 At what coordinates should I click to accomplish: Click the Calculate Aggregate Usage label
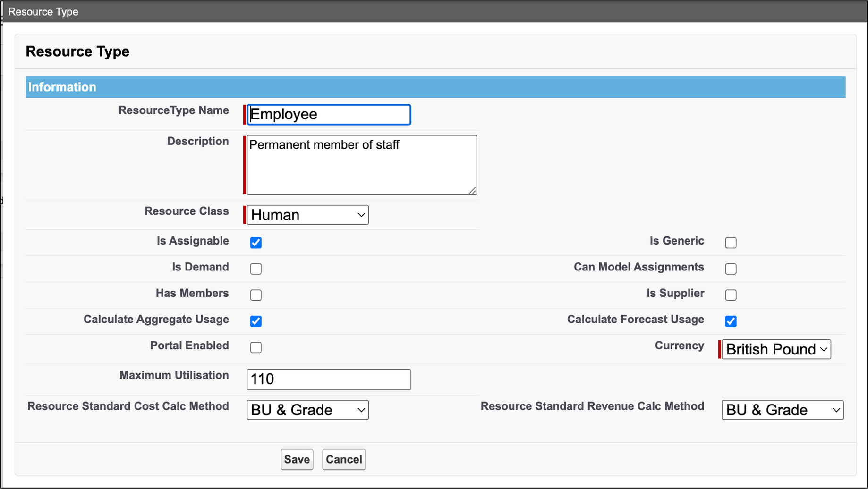click(156, 320)
